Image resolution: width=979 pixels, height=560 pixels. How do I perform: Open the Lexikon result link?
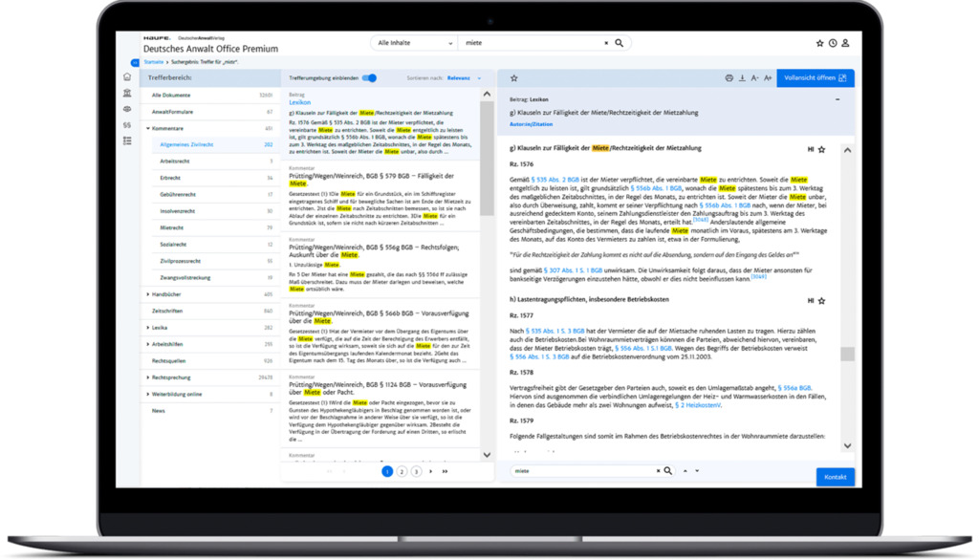pos(299,102)
